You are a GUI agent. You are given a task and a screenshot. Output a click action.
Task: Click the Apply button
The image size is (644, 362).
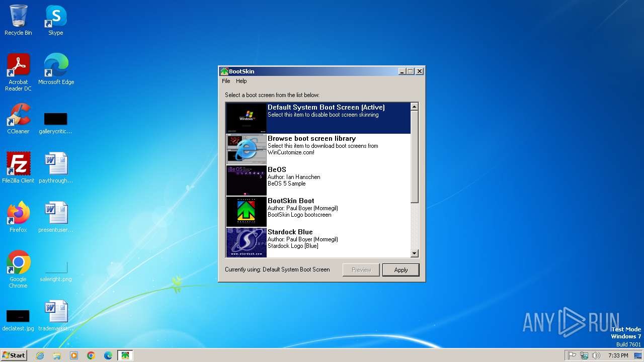[x=401, y=270]
